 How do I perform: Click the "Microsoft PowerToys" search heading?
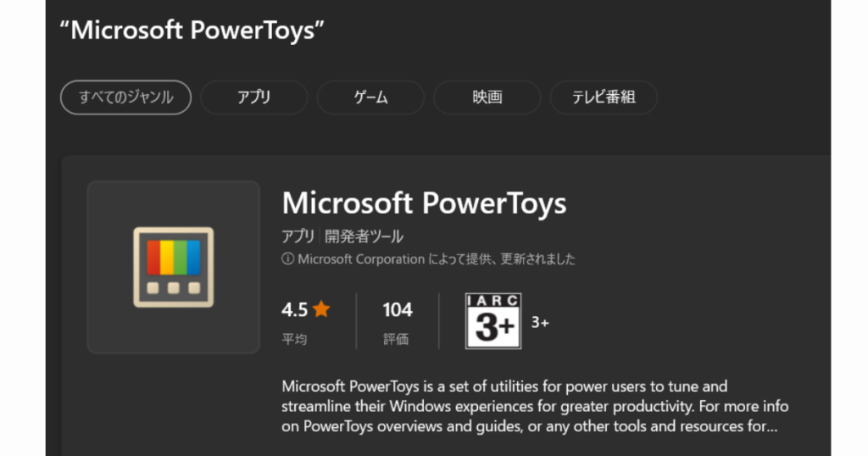click(192, 30)
